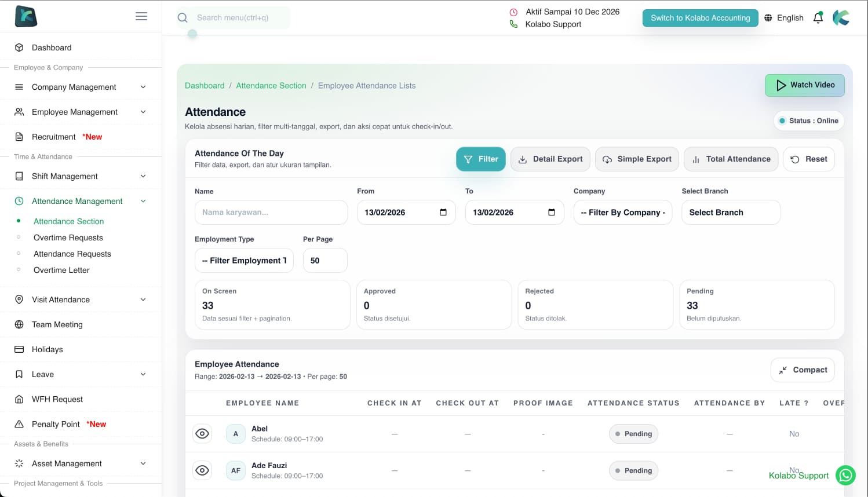Screen dimensions: 868x497
Task: Toggle Compact table view
Action: (803, 370)
